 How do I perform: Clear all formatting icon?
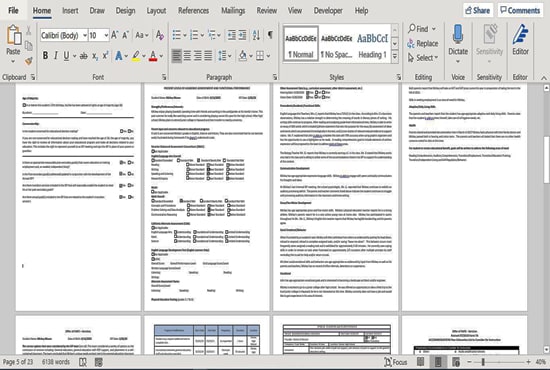pos(160,35)
